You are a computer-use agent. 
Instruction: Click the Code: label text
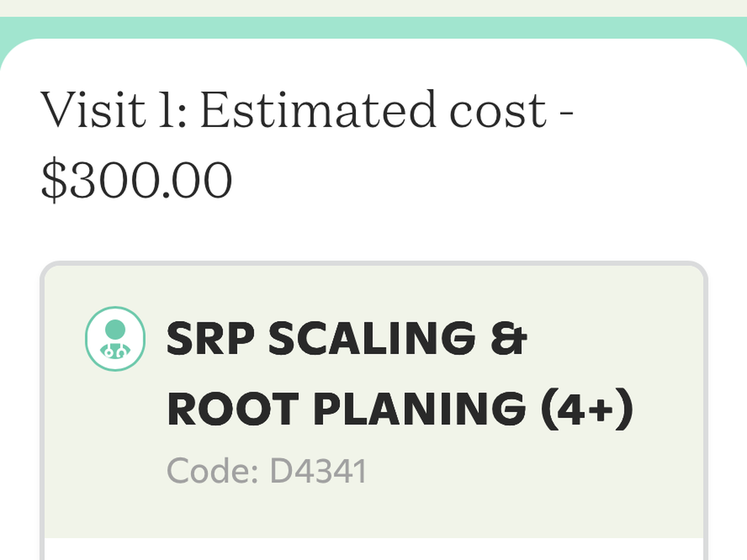(212, 471)
